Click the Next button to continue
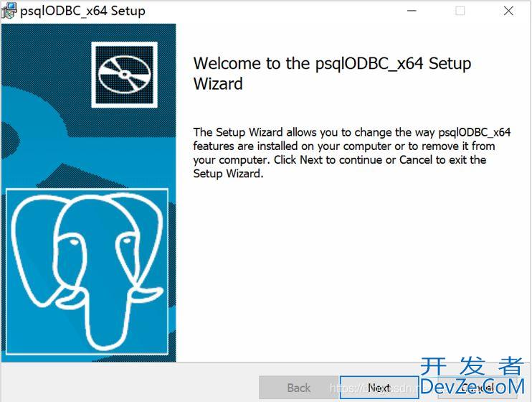This screenshot has width=532, height=402. (379, 388)
